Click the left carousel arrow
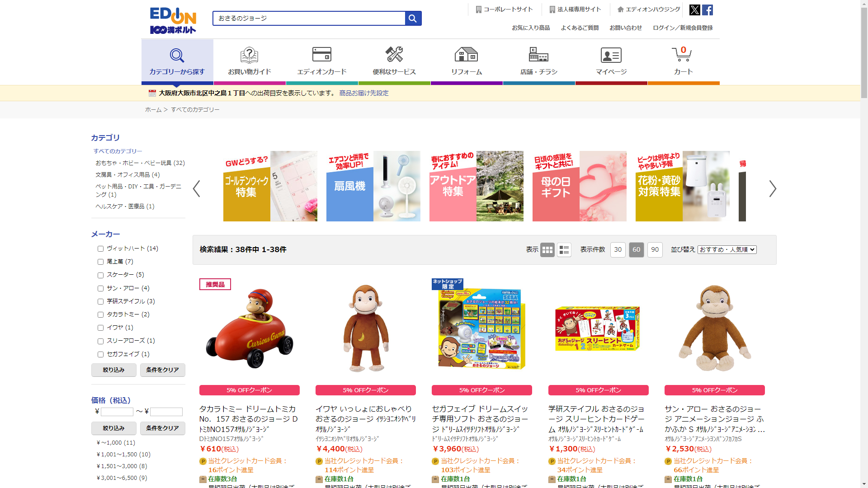 (196, 188)
